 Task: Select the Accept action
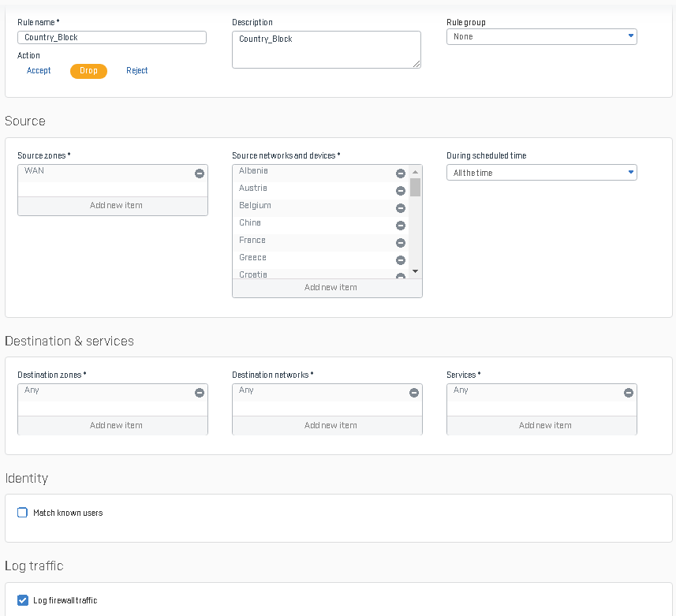pyautogui.click(x=39, y=71)
